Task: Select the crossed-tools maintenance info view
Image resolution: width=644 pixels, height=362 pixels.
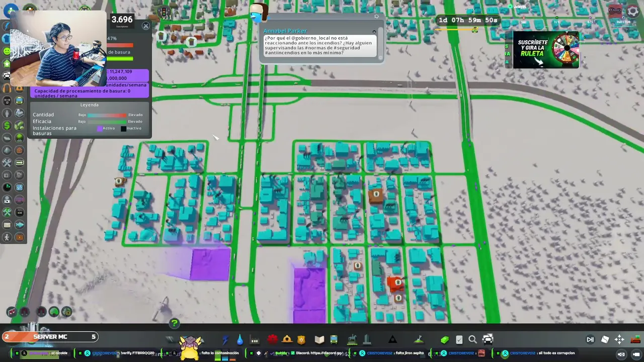Action: pos(7,162)
